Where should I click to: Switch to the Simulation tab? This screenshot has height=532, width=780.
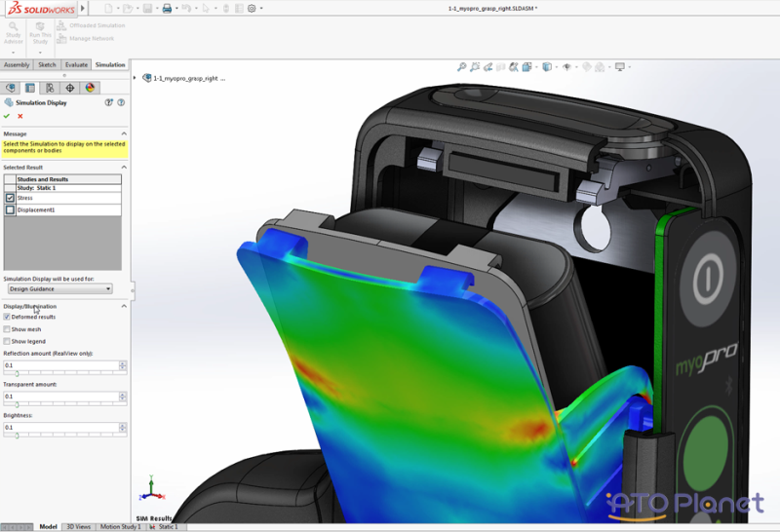[x=110, y=64]
